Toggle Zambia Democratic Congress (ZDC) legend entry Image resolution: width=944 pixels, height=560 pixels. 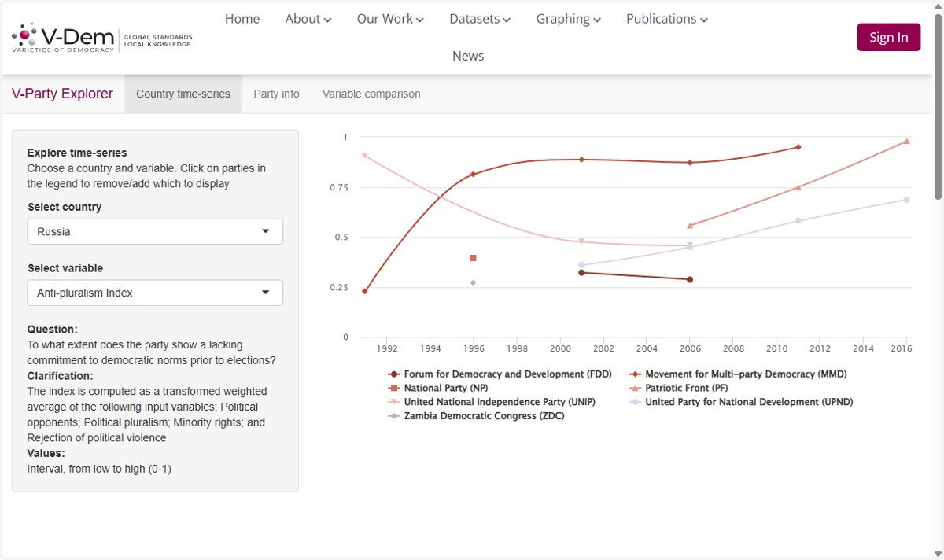477,416
